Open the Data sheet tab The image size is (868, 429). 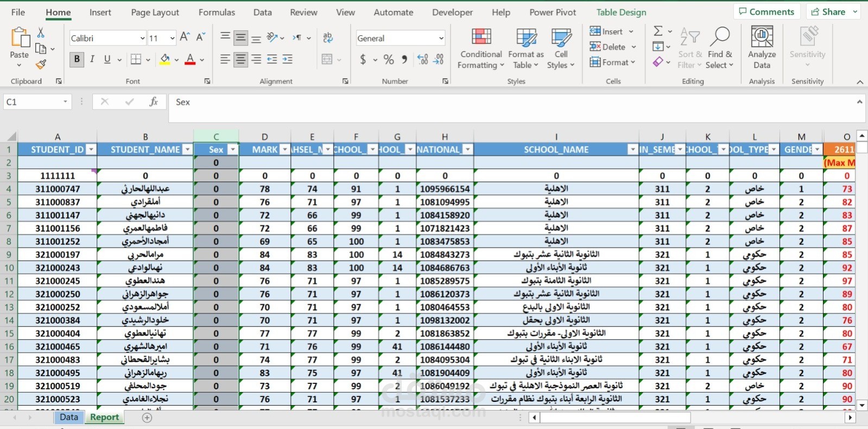pos(69,417)
